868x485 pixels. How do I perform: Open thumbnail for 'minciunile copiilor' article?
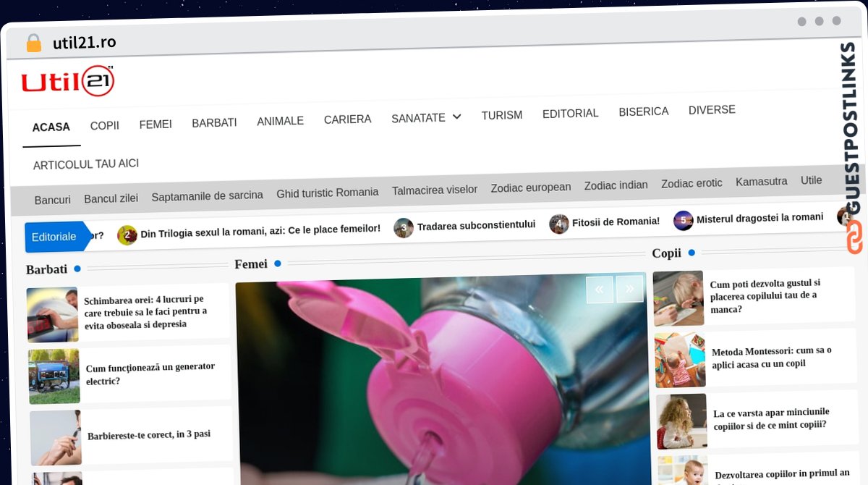(681, 421)
